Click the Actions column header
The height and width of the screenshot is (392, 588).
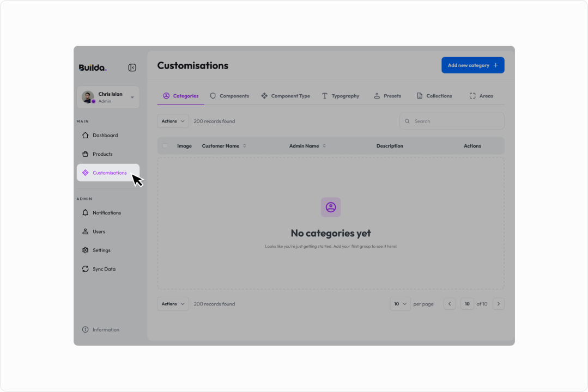pyautogui.click(x=472, y=146)
